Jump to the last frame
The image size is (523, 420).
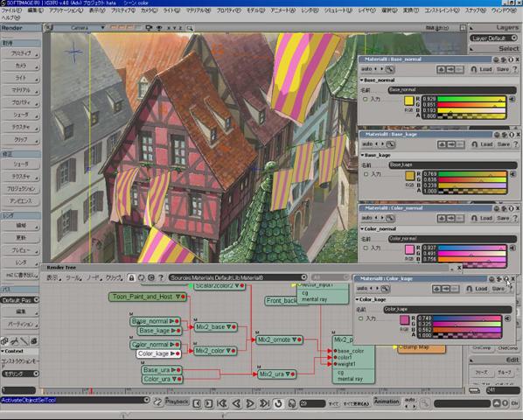tap(264, 403)
